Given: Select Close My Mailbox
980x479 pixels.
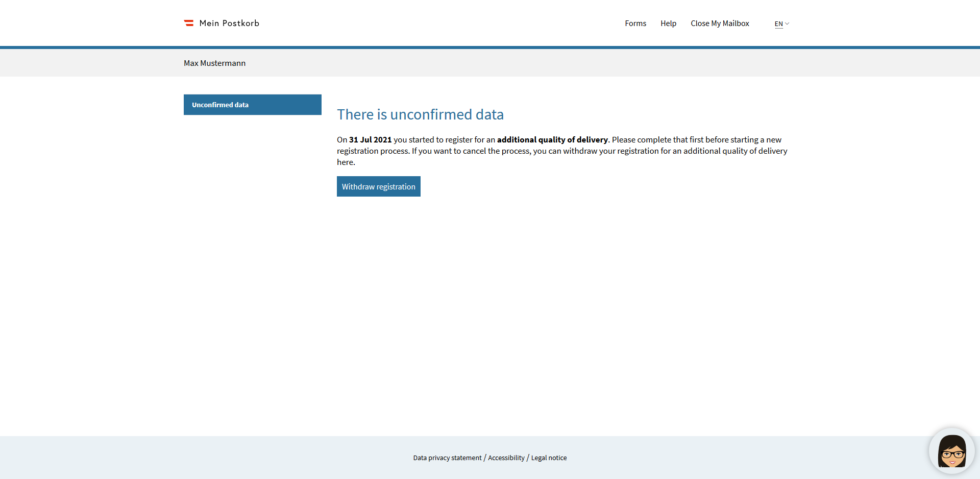Looking at the screenshot, I should [x=720, y=23].
